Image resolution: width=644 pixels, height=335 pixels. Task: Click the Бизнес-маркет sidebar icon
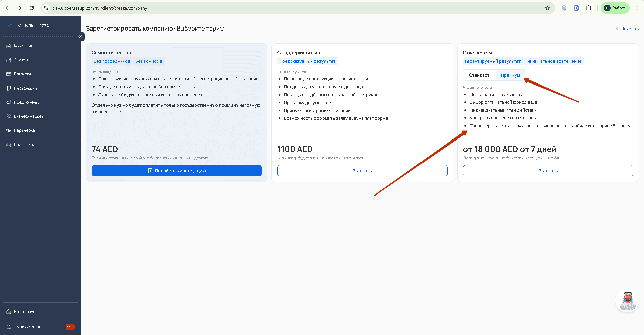(x=9, y=116)
